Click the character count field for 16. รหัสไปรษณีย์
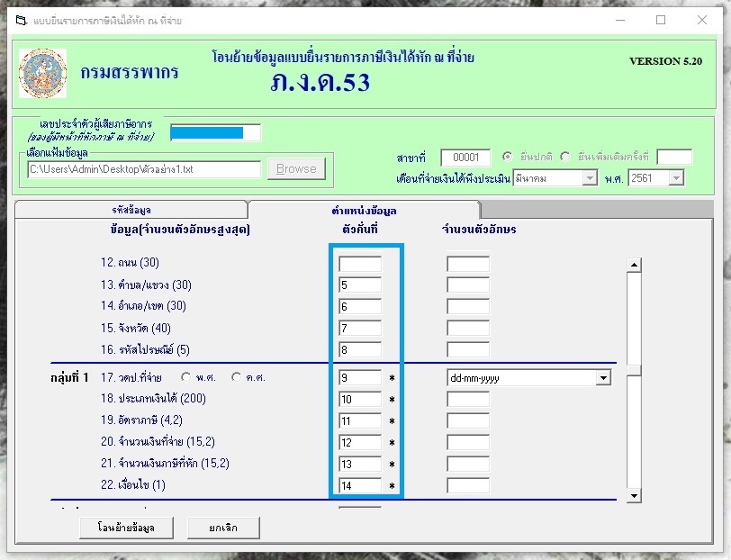The height and width of the screenshot is (560, 731). click(x=468, y=349)
